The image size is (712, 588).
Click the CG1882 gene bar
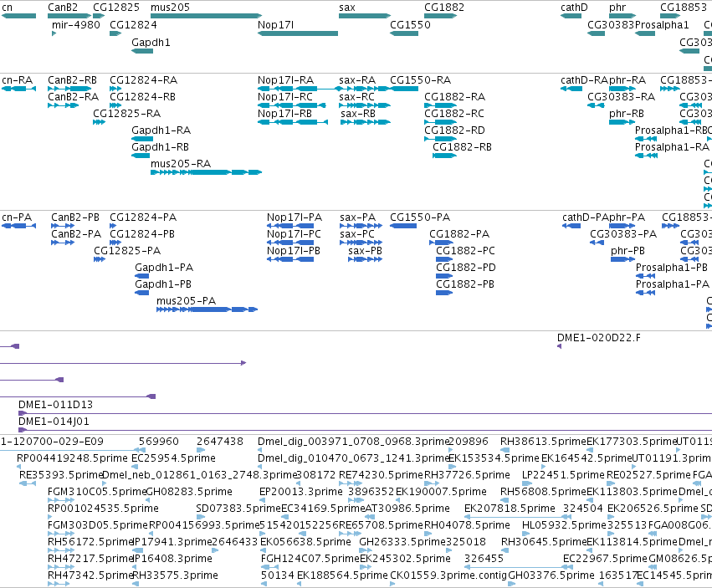[x=440, y=16]
